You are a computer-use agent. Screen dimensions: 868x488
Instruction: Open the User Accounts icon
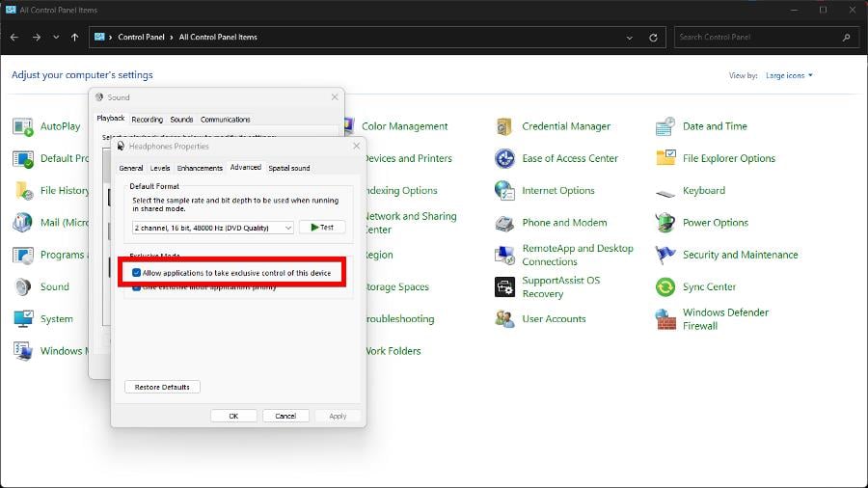tap(504, 318)
